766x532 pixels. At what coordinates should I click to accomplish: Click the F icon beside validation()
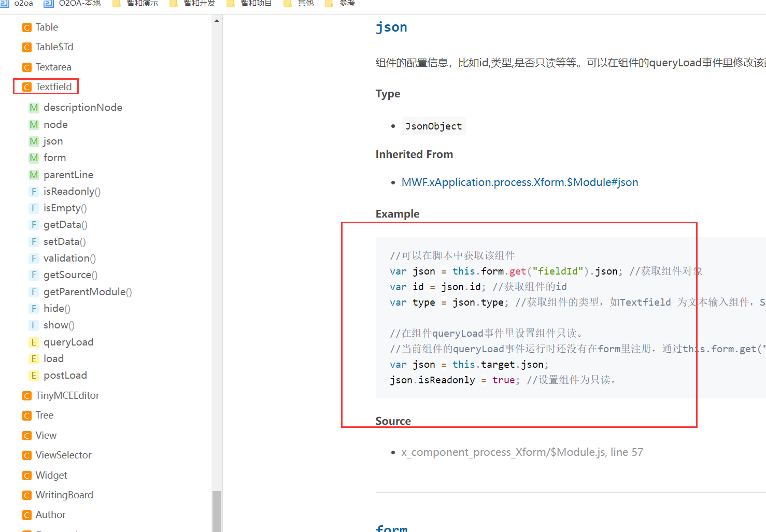[x=34, y=258]
